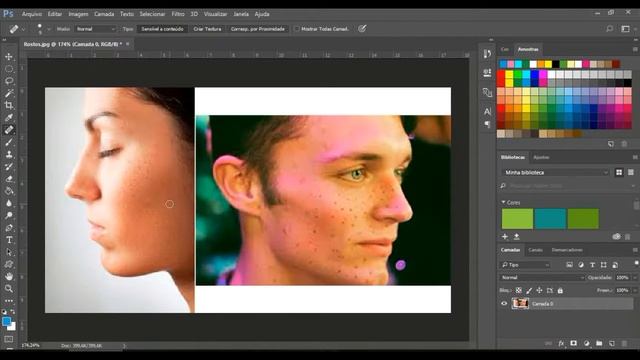The width and height of the screenshot is (640, 360).
Task: Enable Mostrar Todas Camadas checkbox
Action: (297, 29)
